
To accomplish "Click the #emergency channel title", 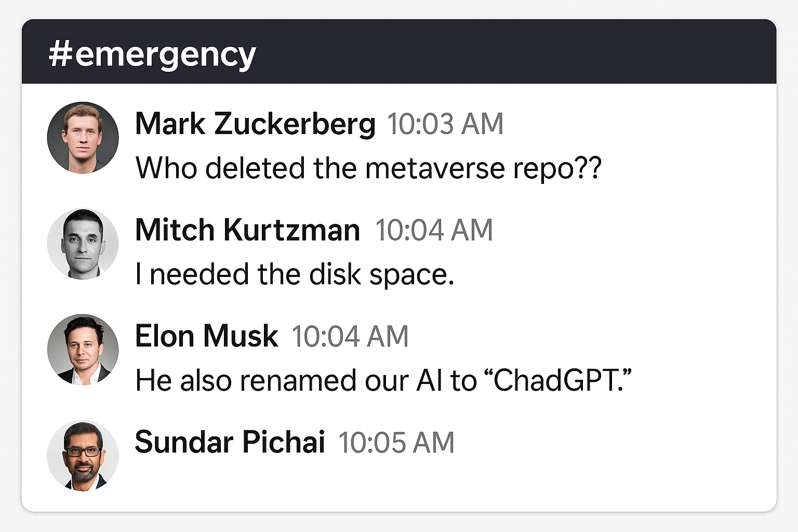I will coord(152,55).
